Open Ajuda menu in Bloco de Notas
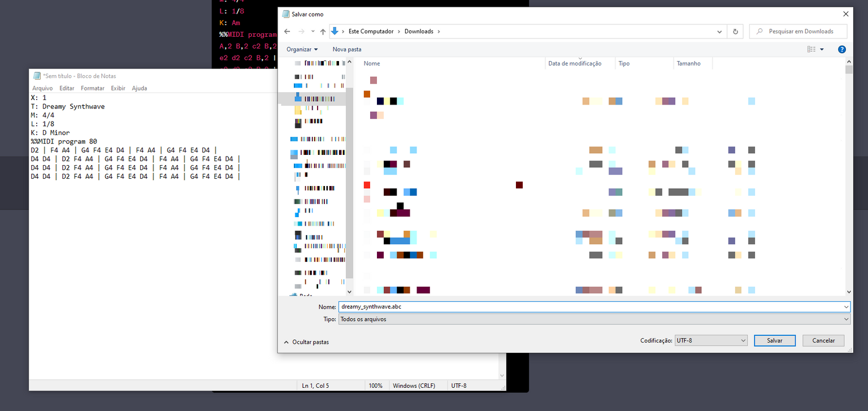This screenshot has height=411, width=868. pyautogui.click(x=140, y=88)
